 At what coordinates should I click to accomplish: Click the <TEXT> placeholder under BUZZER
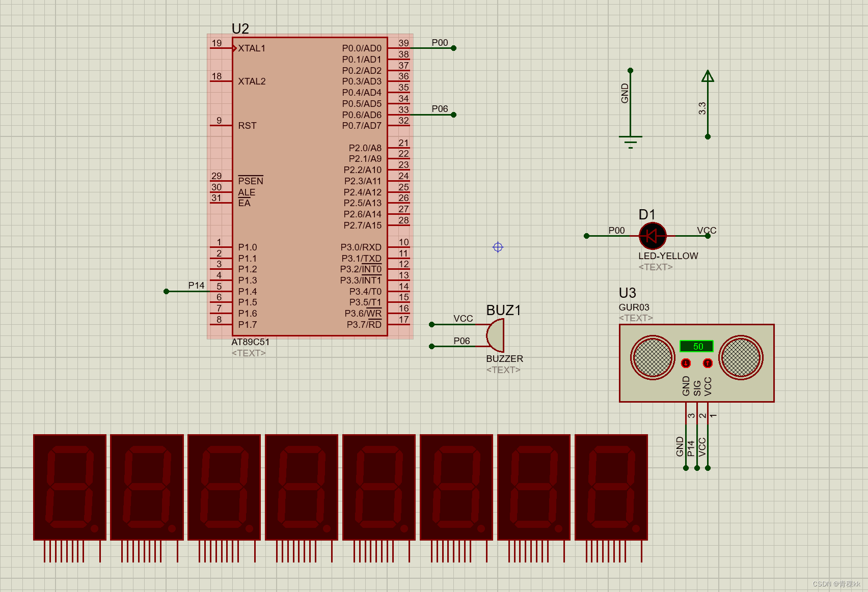click(x=503, y=370)
